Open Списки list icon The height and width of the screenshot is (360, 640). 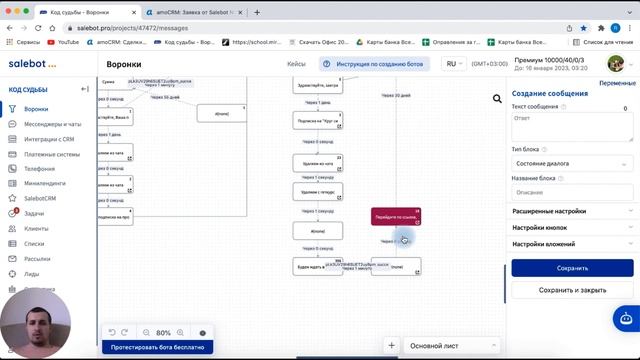click(x=12, y=244)
